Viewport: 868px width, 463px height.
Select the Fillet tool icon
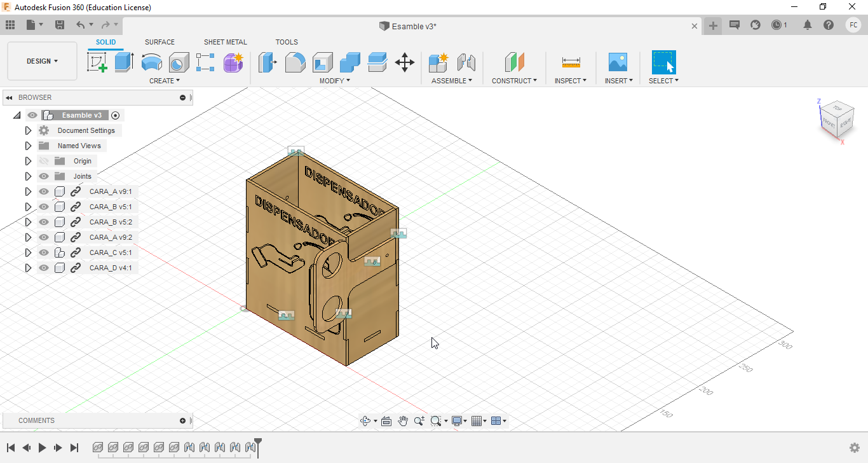pyautogui.click(x=295, y=62)
